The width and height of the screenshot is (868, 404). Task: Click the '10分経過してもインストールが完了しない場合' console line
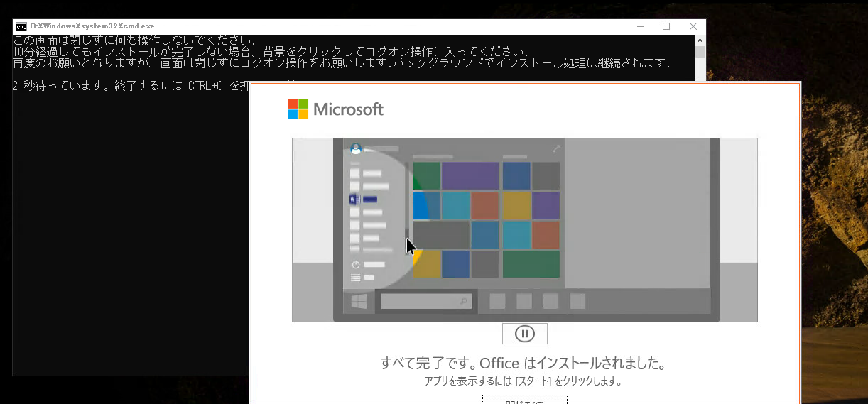click(x=270, y=52)
